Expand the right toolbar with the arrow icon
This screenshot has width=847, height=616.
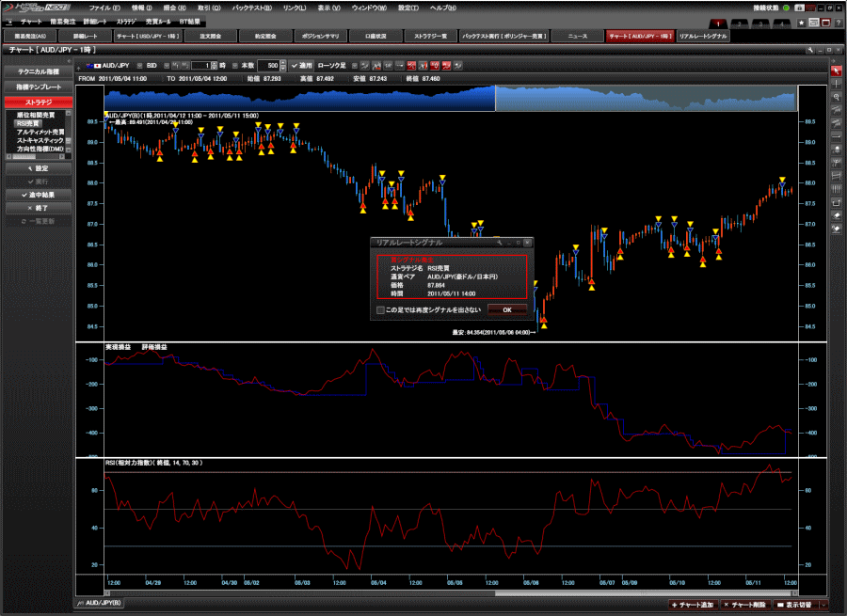833,61
